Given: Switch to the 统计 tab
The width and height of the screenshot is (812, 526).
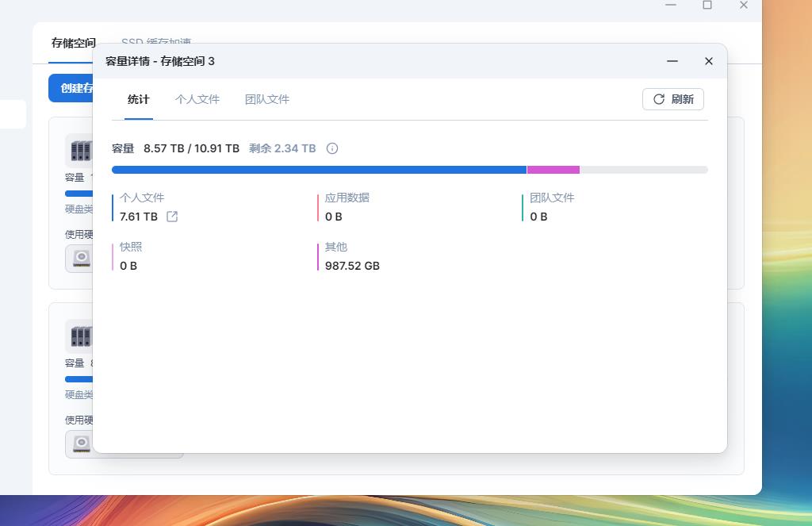Looking at the screenshot, I should (x=138, y=99).
